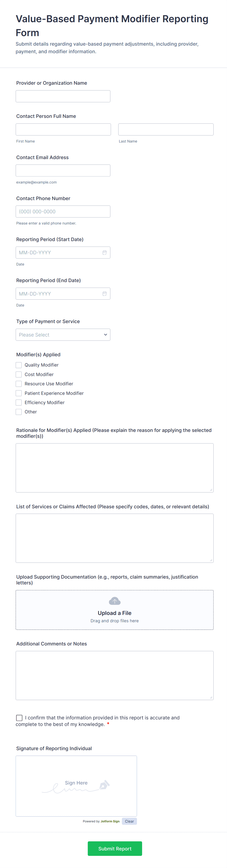
Task: Open the Start Date calendar picker icon
Action: pos(104,253)
